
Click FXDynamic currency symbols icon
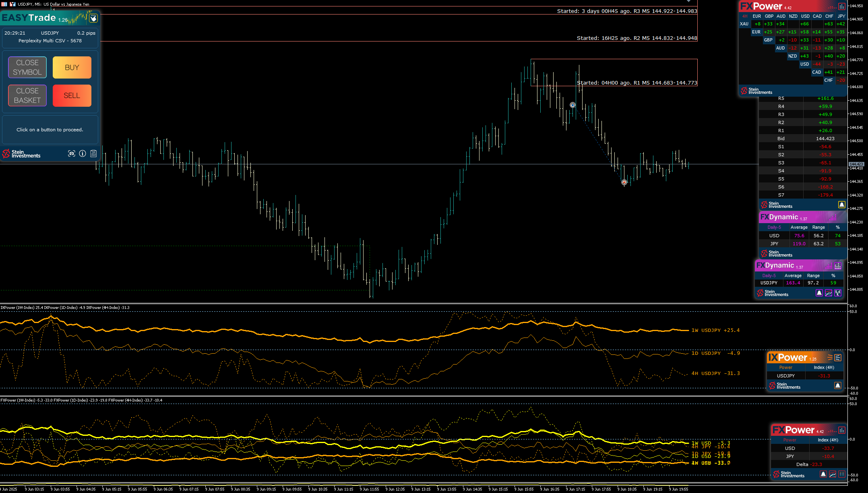click(838, 293)
